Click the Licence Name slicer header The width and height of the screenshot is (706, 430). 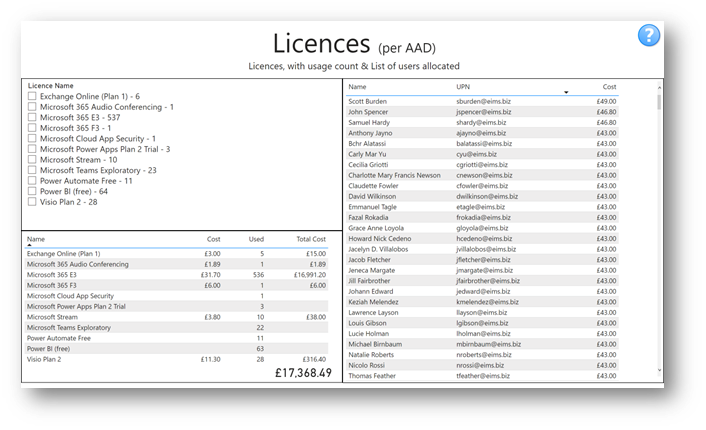(x=50, y=86)
